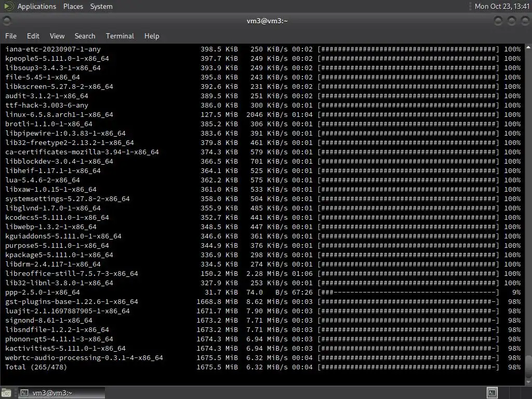
Task: Click the terminal scrollbar up arrow
Action: [x=528, y=48]
